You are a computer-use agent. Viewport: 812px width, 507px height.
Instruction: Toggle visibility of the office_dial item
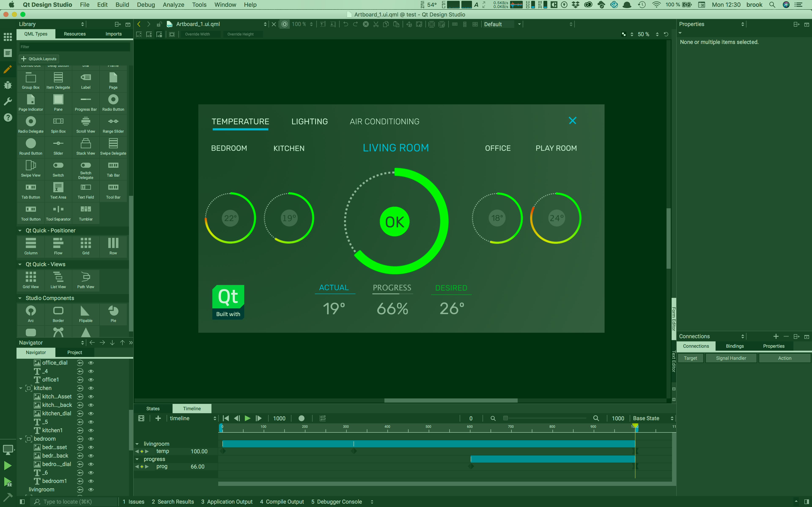pyautogui.click(x=91, y=363)
